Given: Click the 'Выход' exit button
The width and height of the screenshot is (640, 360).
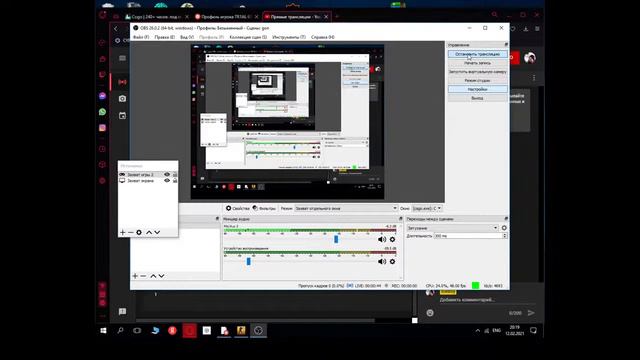Looking at the screenshot, I should [x=478, y=98].
